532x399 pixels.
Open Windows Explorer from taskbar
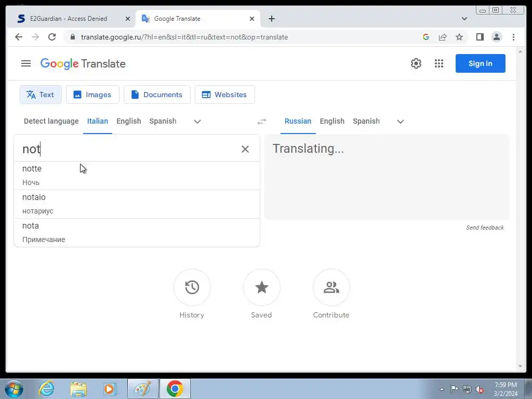[x=78, y=389]
